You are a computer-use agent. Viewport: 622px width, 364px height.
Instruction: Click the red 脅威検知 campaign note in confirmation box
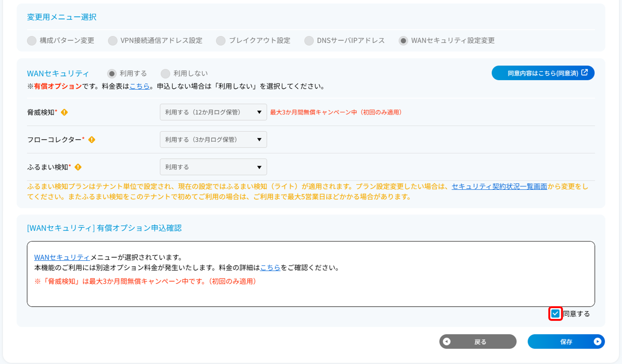point(145,281)
